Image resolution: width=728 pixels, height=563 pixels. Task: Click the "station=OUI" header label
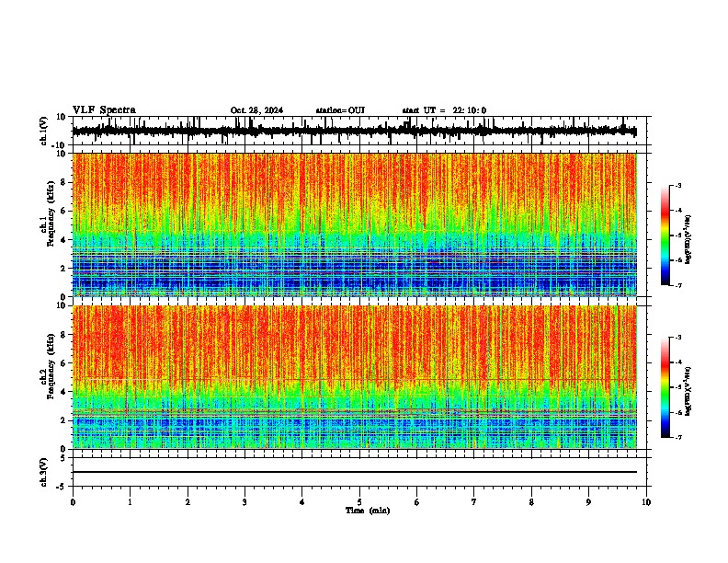tap(340, 110)
